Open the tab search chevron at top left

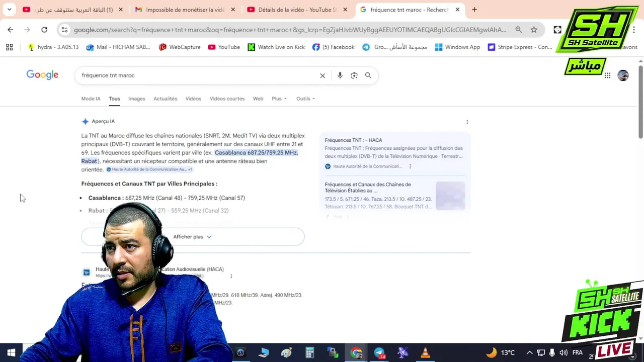(9, 10)
